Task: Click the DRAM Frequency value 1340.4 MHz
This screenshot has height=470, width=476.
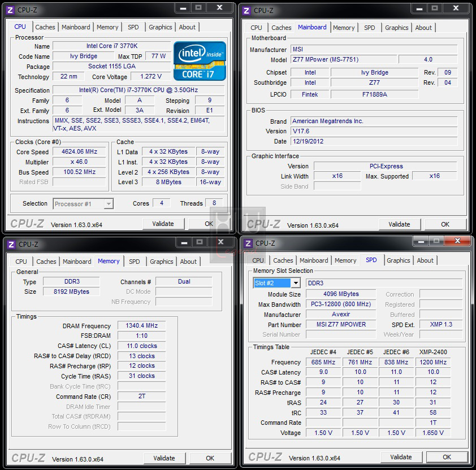Action: (142, 325)
